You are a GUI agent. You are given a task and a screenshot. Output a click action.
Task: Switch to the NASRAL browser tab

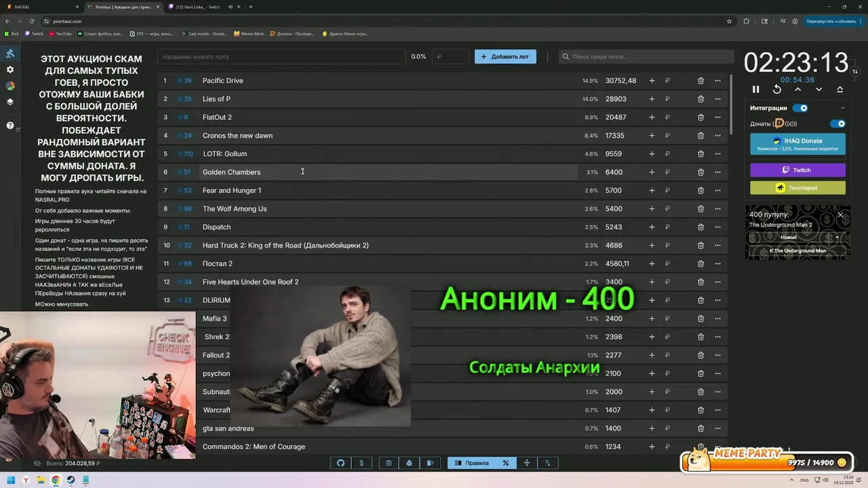[x=41, y=7]
